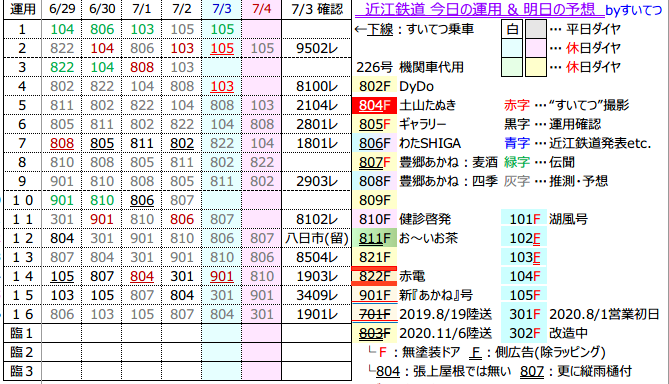Click the 八日市(留) cell

(317, 238)
